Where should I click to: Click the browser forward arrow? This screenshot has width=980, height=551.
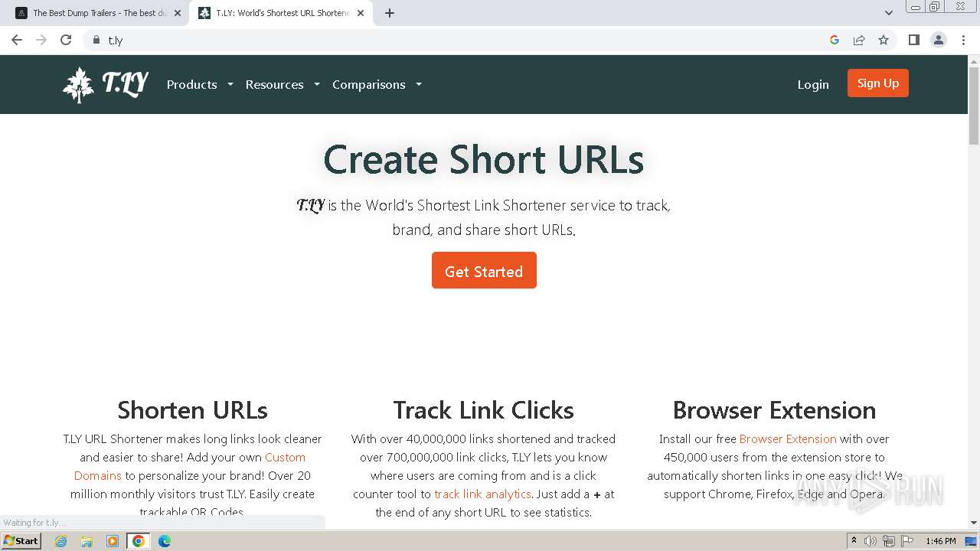point(41,40)
